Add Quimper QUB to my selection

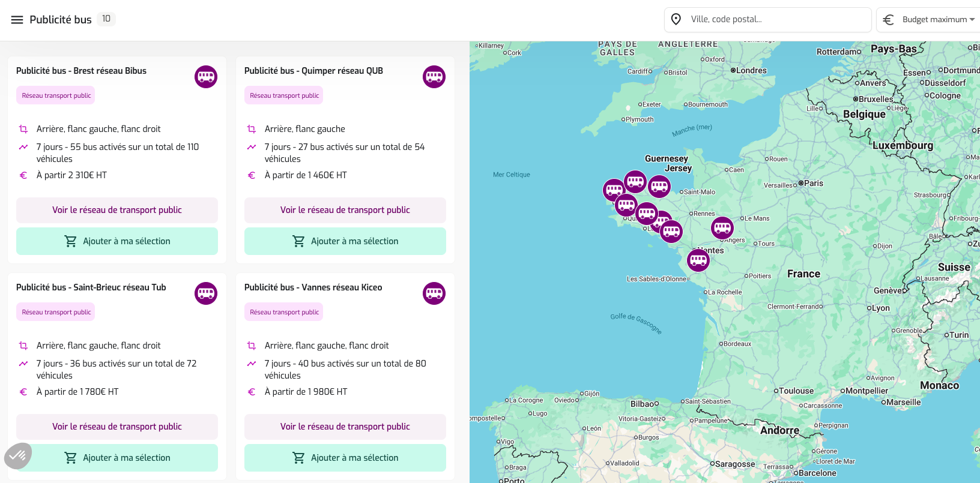345,241
